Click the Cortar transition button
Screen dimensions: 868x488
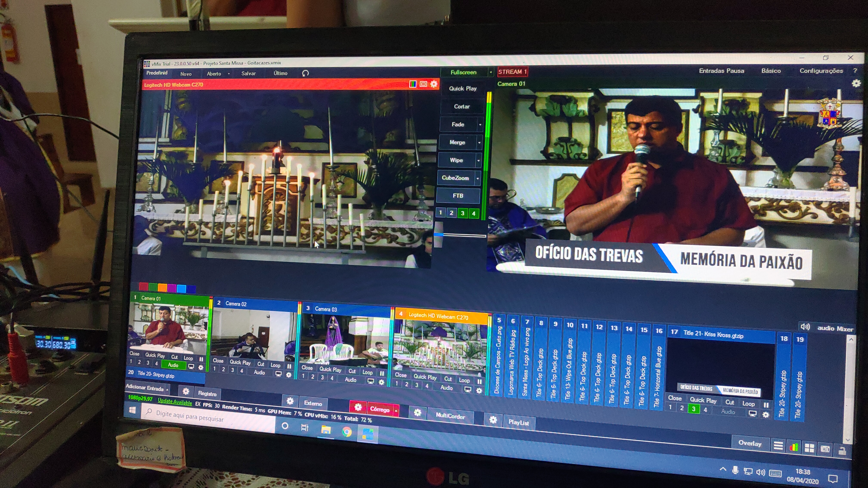[x=462, y=107]
